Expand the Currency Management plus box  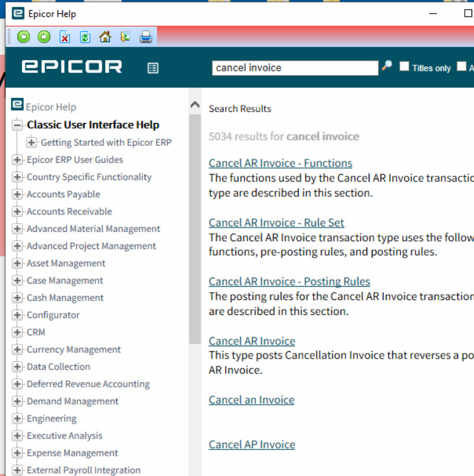(x=17, y=349)
